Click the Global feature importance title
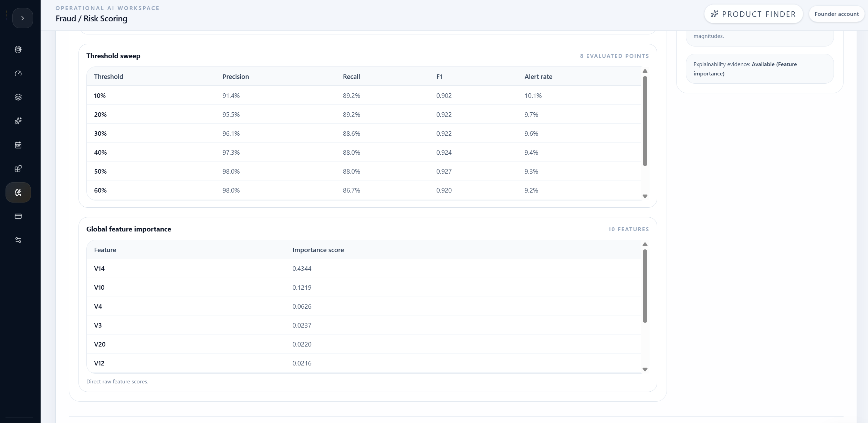Viewport: 868px width, 423px height. (129, 229)
